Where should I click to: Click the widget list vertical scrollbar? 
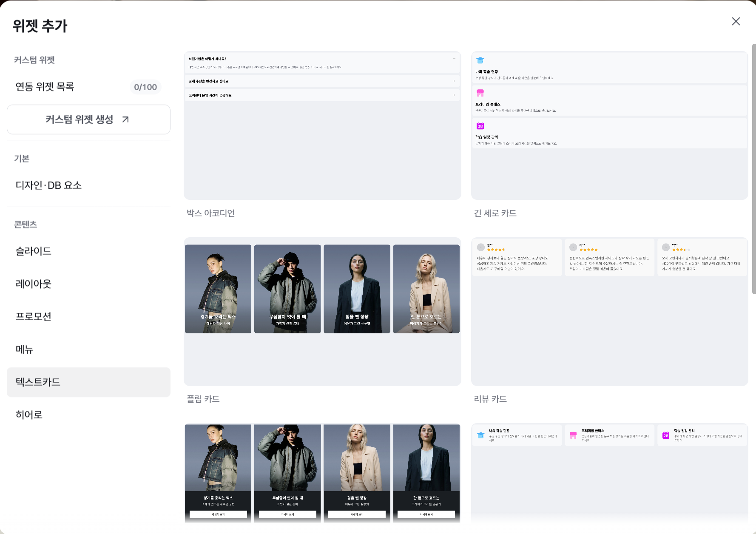click(753, 169)
